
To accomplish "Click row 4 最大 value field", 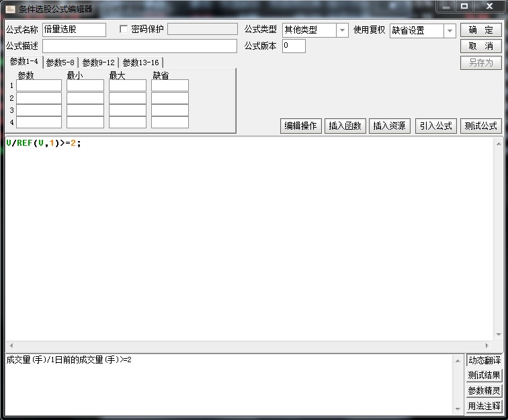I will tap(128, 122).
